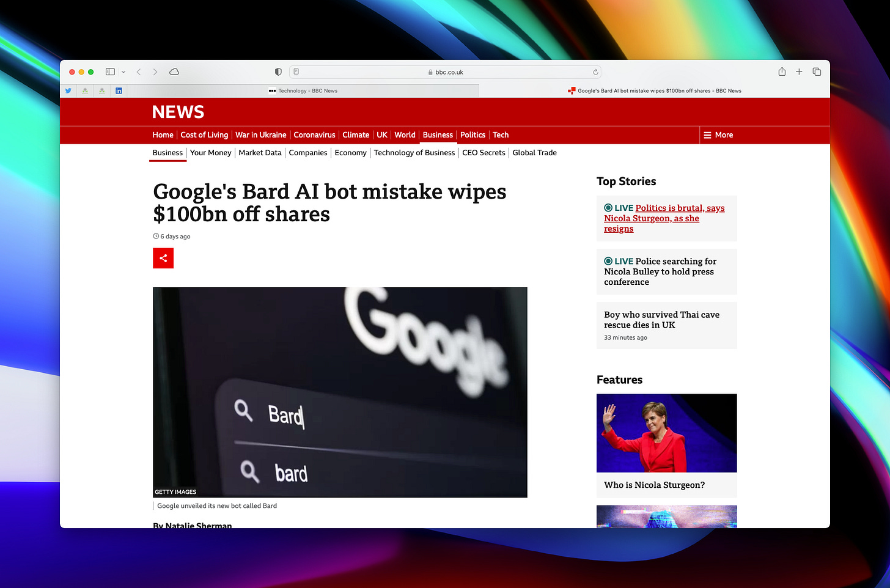This screenshot has width=890, height=588.
Task: Open the first green pinned tab
Action: tap(85, 90)
